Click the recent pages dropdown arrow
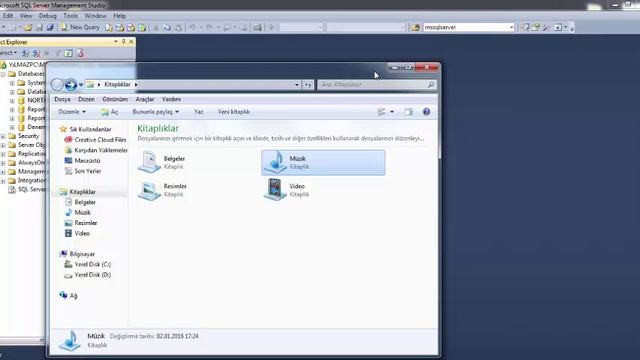Viewport: 640px width, 360px height. 81,85
